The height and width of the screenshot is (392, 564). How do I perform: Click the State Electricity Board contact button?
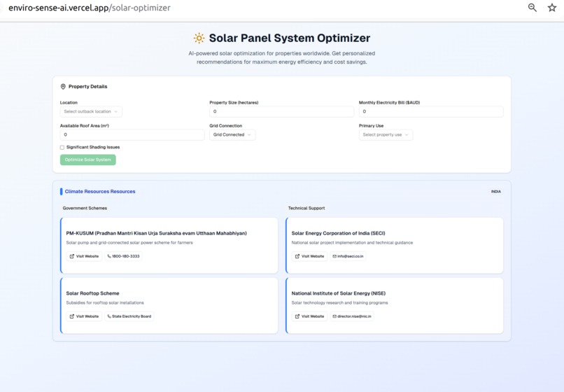pos(129,316)
